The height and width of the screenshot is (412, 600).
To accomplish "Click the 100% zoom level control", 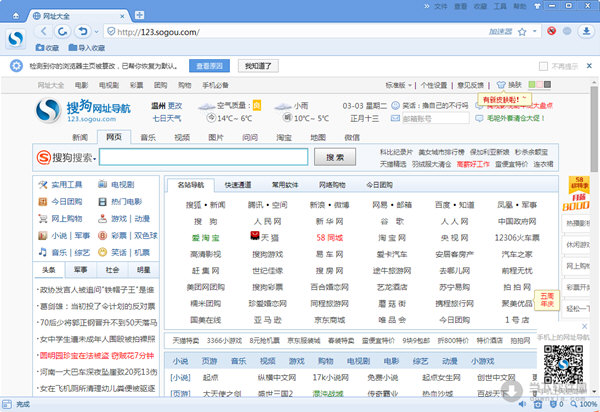I will coord(584,404).
